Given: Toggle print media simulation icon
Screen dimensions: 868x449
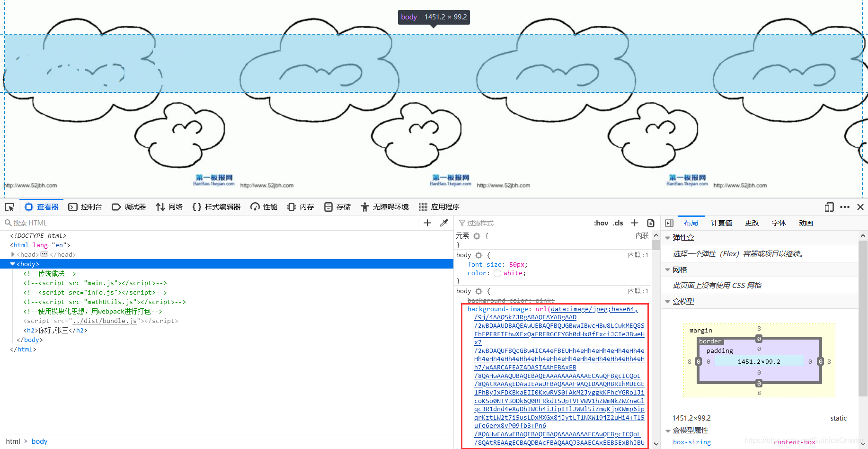Looking at the screenshot, I should pyautogui.click(x=651, y=223).
